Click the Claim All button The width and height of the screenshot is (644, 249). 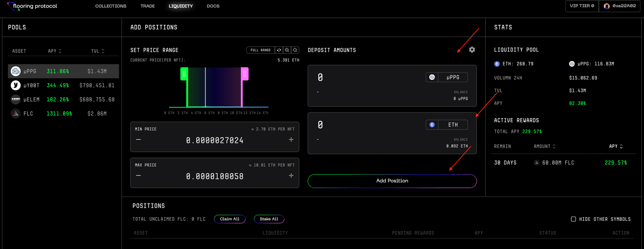pos(230,219)
